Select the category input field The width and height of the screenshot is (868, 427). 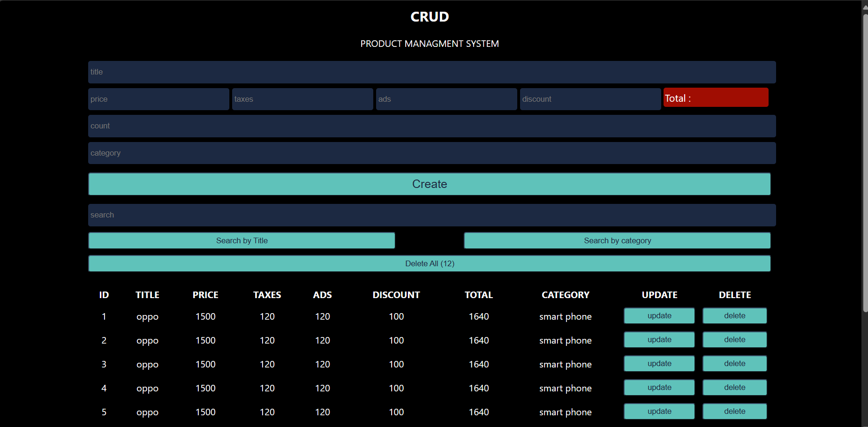(432, 153)
